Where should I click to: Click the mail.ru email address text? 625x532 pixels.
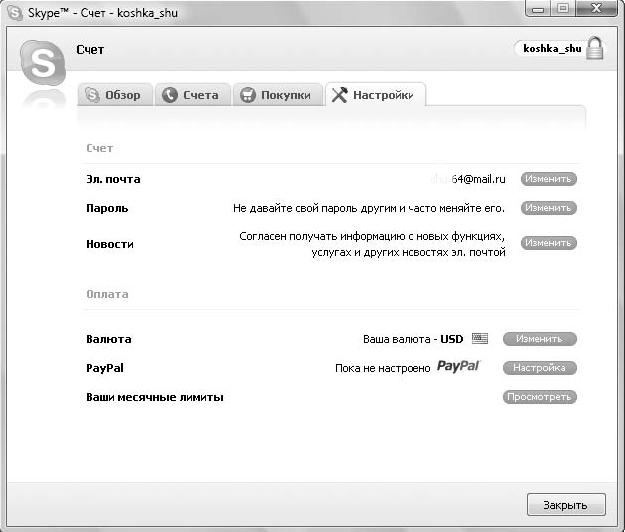point(469,179)
